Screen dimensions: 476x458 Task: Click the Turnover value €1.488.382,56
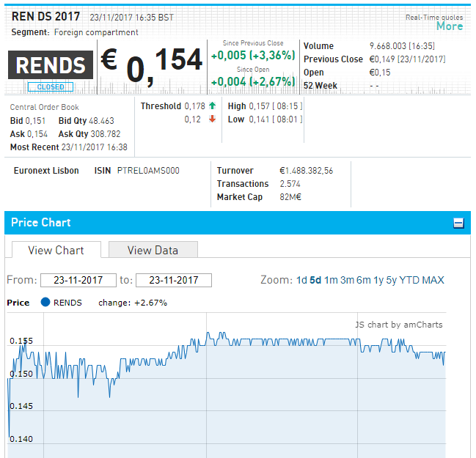coord(307,171)
